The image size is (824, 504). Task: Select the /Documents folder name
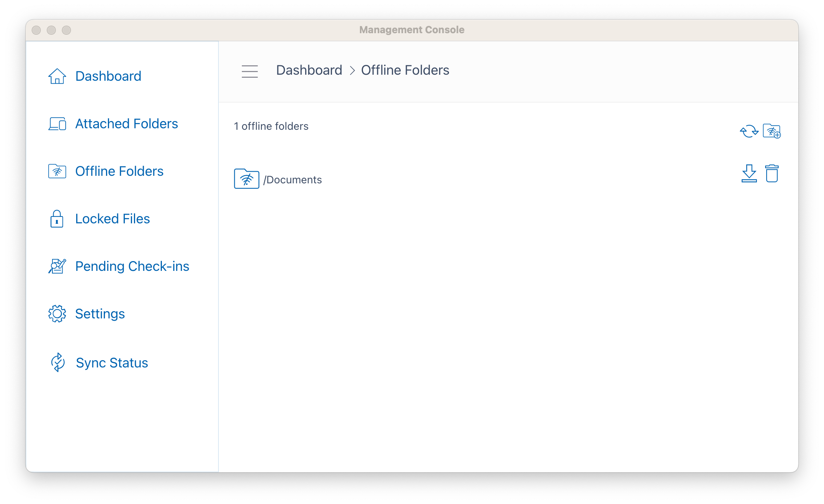point(293,180)
